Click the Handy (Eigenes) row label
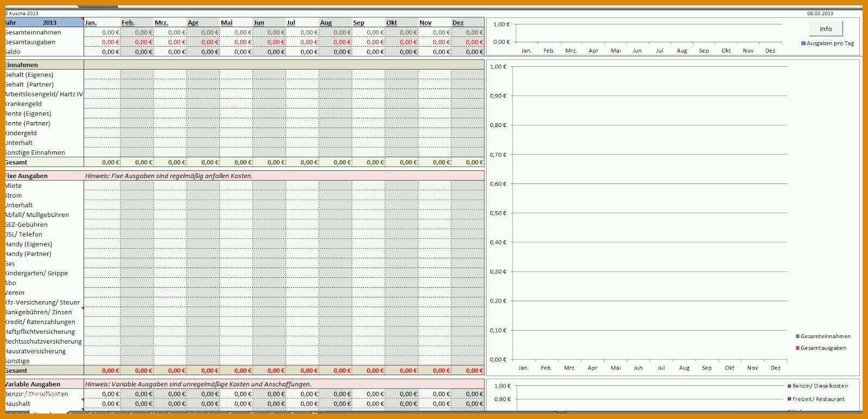868x419 pixels. [28, 244]
